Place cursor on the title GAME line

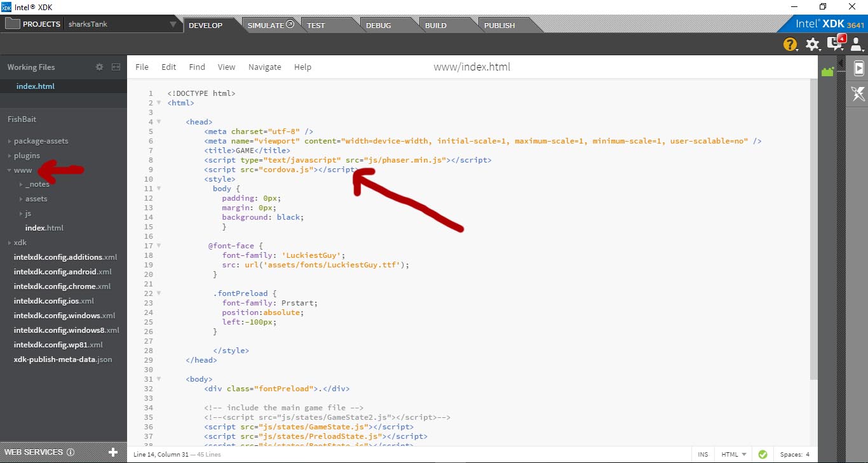point(247,151)
